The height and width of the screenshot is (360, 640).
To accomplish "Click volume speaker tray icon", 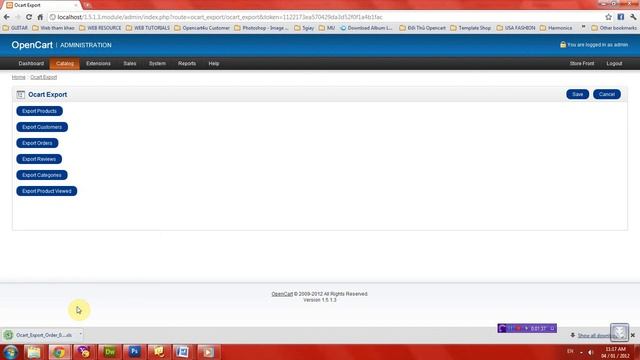I will (x=591, y=352).
